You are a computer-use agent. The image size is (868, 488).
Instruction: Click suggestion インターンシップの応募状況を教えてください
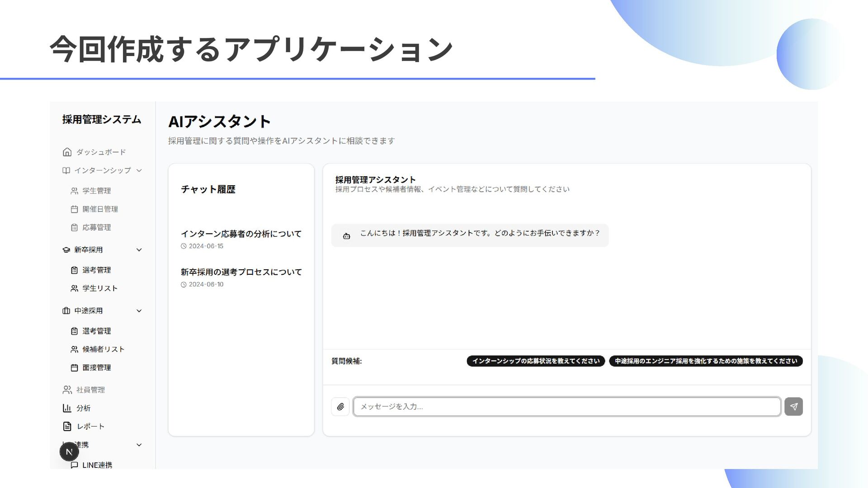click(536, 361)
